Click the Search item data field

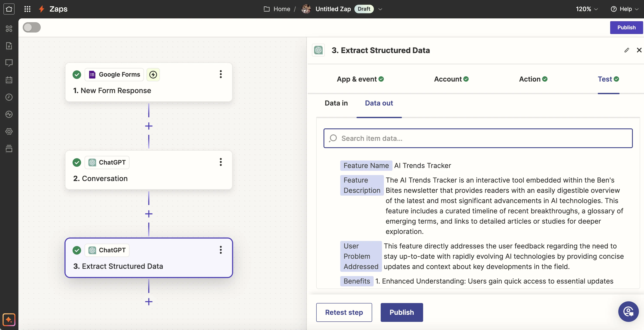(x=478, y=138)
